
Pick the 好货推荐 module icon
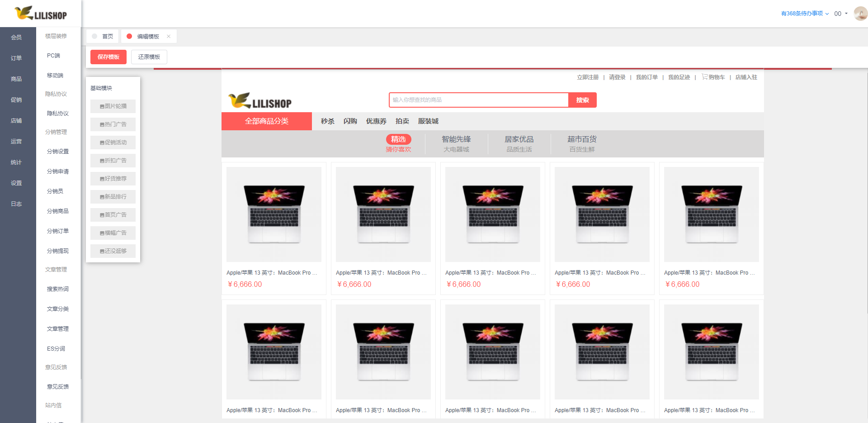pos(102,179)
